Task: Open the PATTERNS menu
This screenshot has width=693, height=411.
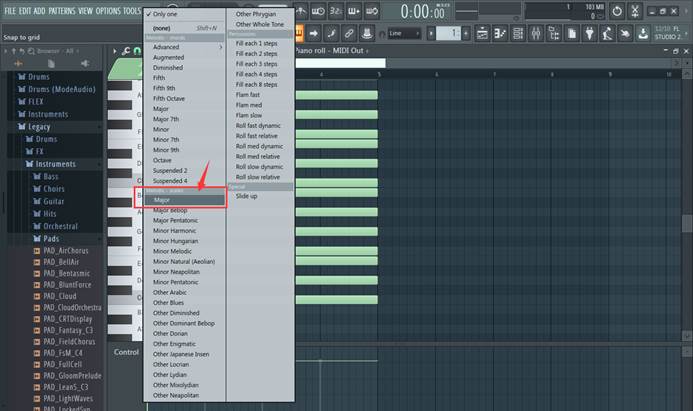Action: 61,11
